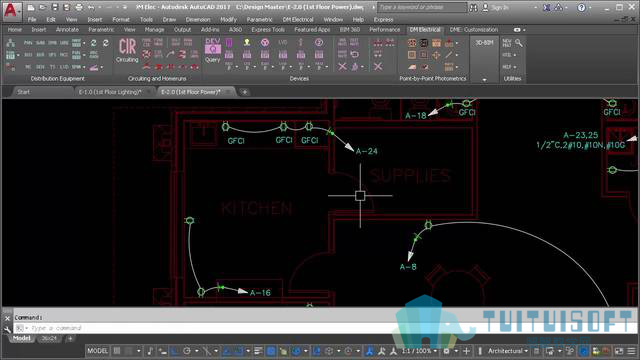Click the customization hamburger icon in status bar
Viewport: 640px width, 360px height.
pyautogui.click(x=631, y=351)
